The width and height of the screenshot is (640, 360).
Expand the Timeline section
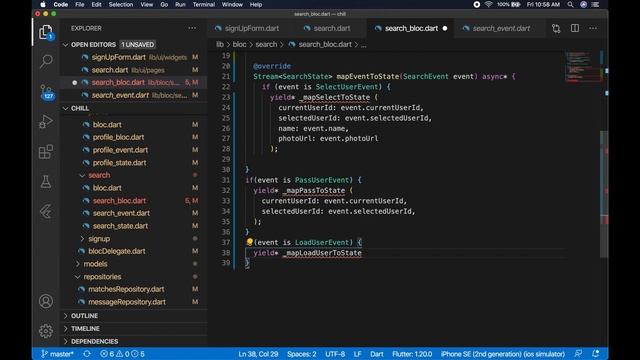(66, 328)
